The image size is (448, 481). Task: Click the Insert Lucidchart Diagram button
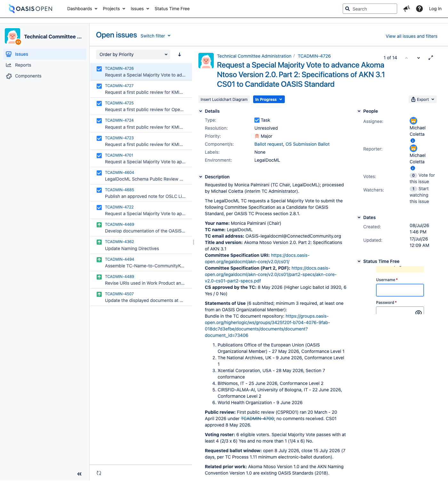pyautogui.click(x=224, y=100)
